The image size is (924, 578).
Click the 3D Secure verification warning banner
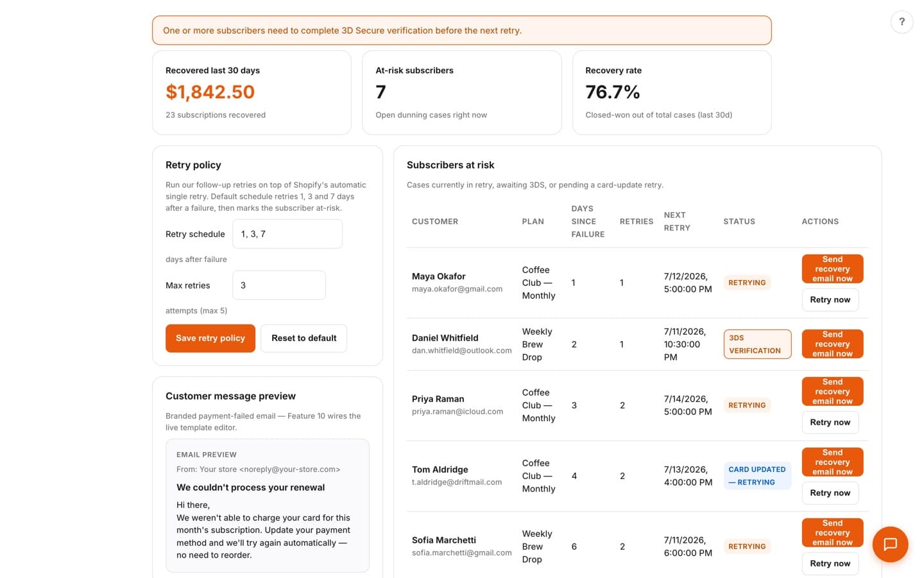pos(461,30)
